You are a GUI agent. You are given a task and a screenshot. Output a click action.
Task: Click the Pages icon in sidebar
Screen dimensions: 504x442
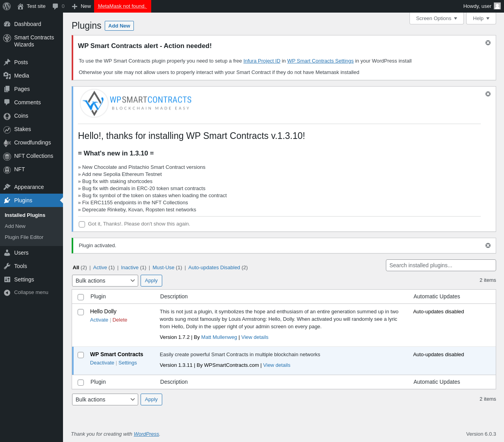point(7,89)
